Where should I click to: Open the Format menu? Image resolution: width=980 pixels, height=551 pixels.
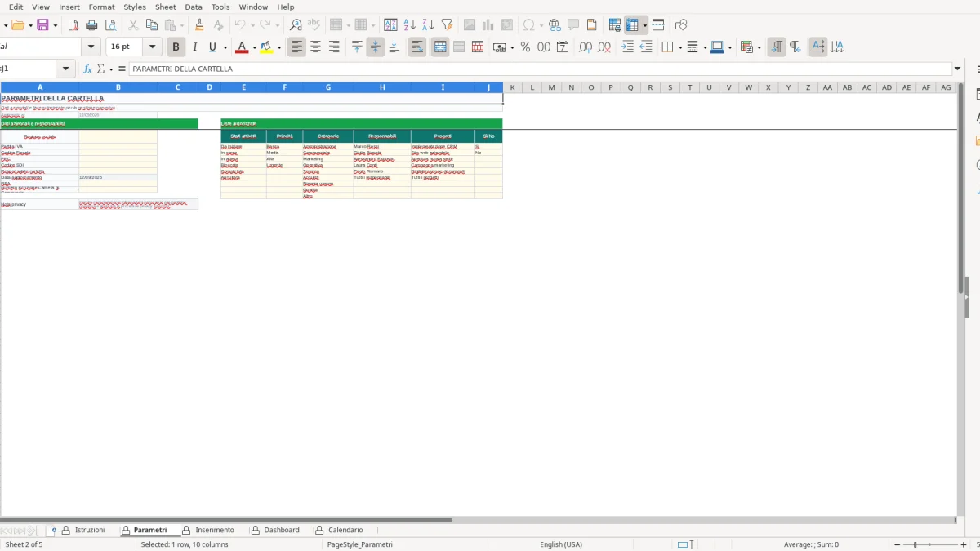pos(102,7)
